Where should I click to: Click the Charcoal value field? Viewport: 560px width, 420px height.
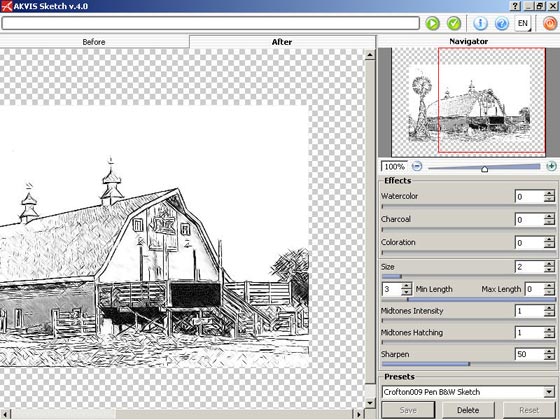pos(529,220)
